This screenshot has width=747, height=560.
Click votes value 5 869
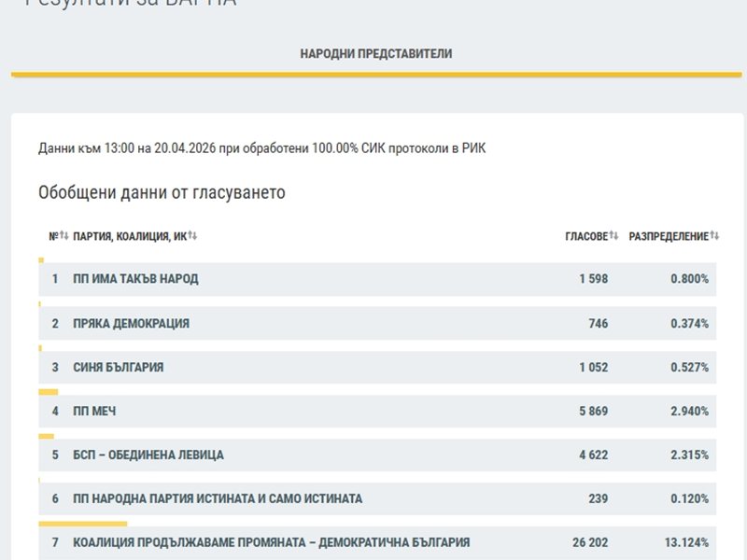pos(594,411)
